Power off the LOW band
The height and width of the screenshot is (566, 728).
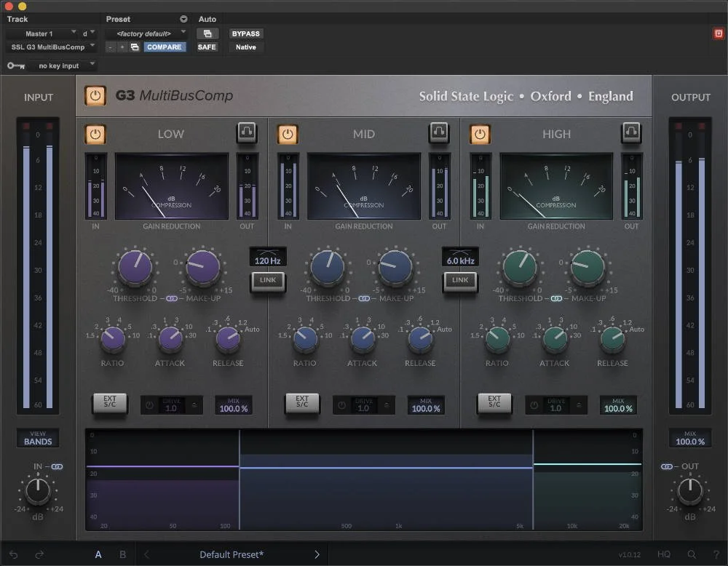95,134
